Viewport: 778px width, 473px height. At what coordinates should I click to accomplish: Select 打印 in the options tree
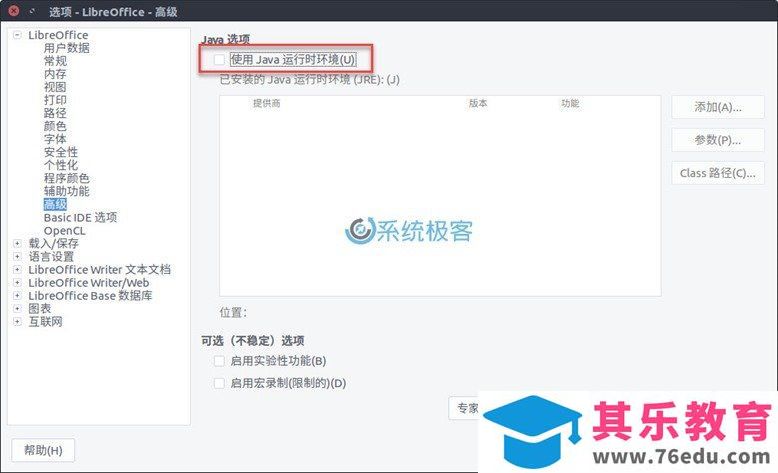[55, 100]
